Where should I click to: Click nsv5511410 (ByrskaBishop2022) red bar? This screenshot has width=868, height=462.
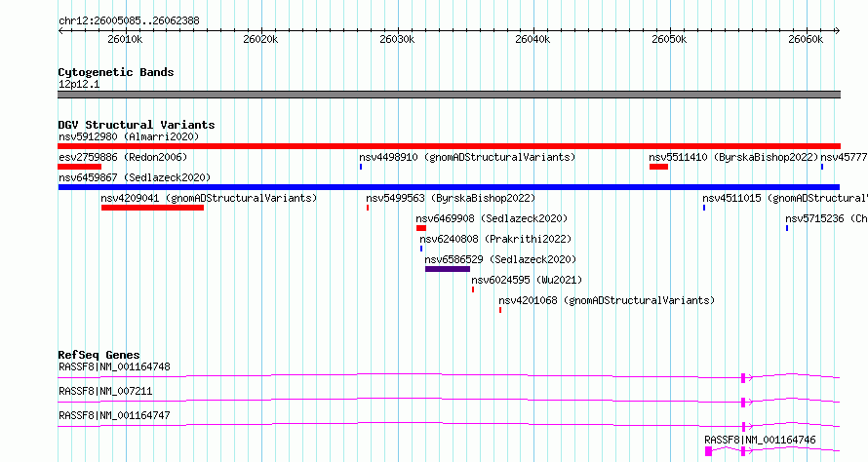click(658, 167)
